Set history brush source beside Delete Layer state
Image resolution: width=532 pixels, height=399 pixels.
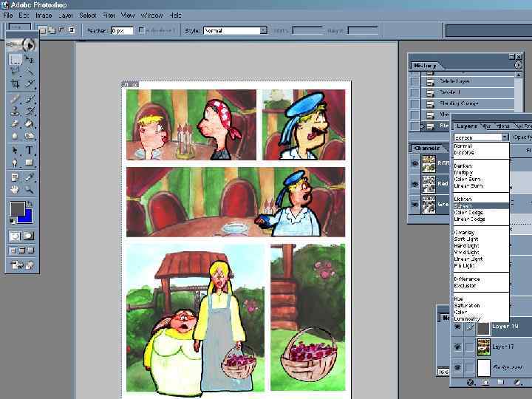pyautogui.click(x=415, y=81)
